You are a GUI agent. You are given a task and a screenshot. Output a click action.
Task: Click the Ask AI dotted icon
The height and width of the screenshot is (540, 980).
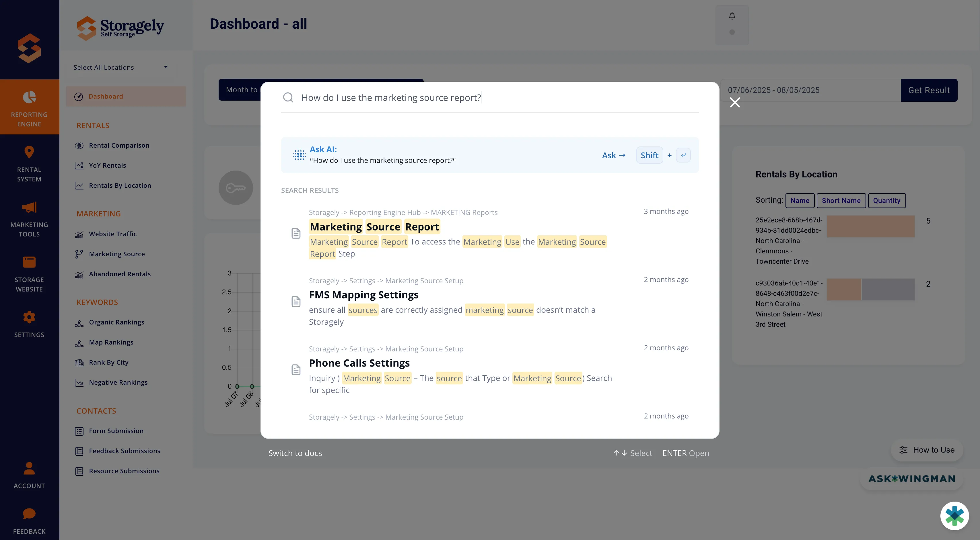click(300, 155)
